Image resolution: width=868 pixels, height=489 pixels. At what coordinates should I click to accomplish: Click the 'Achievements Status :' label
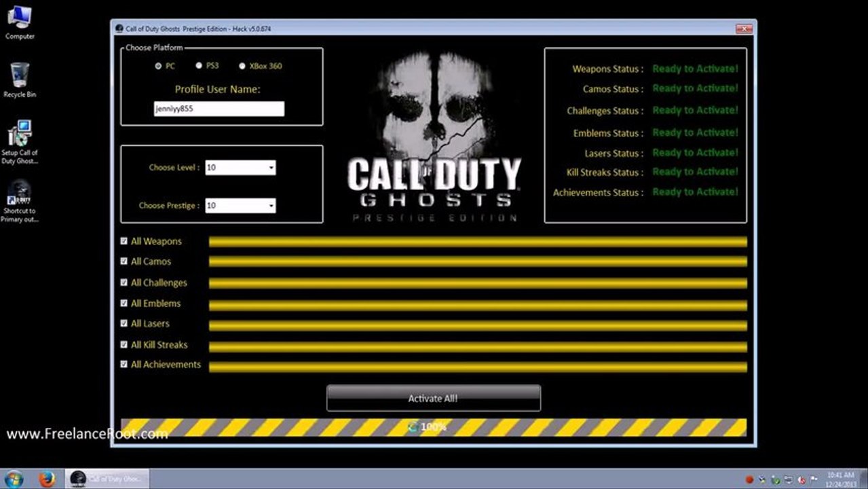coord(598,193)
